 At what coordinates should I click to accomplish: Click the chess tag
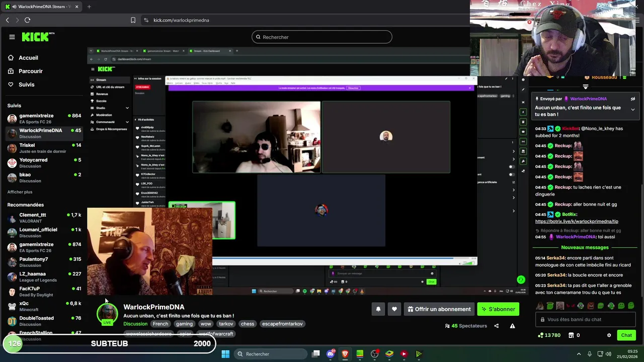[248, 324]
